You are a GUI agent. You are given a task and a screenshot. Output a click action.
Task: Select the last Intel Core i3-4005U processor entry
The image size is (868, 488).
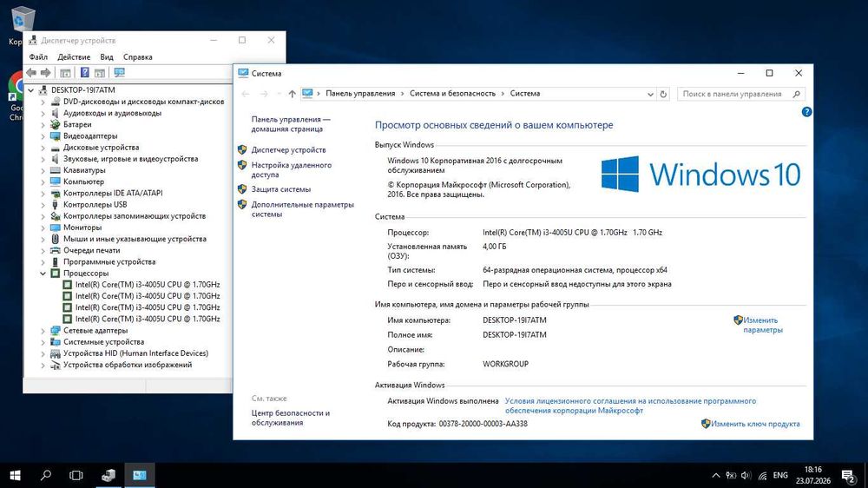148,319
